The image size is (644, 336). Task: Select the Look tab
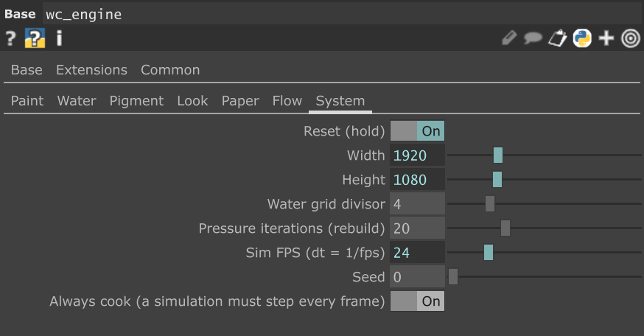pyautogui.click(x=192, y=101)
